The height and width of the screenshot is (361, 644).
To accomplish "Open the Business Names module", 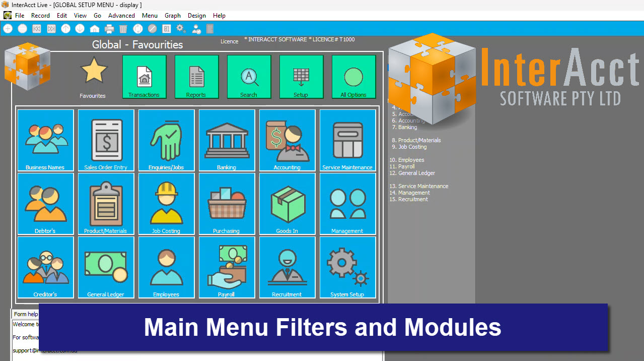I will pos(46,140).
